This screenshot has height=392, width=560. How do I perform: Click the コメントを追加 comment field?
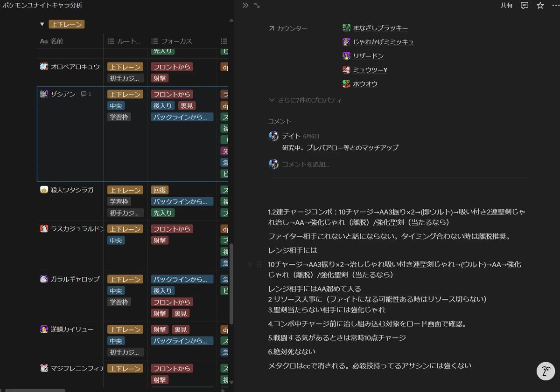tap(306, 165)
